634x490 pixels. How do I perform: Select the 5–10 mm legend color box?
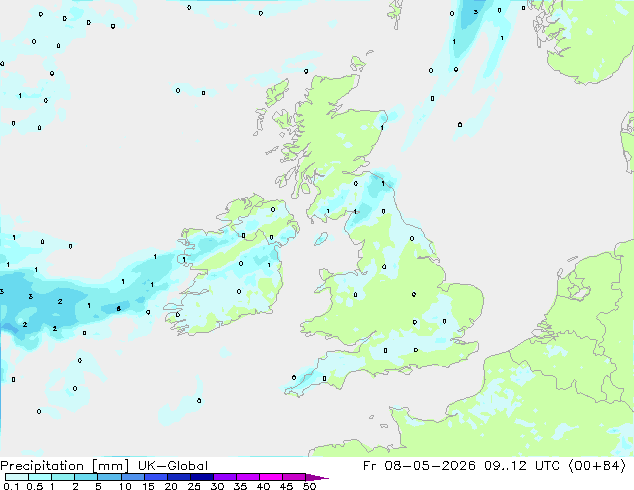(109, 477)
